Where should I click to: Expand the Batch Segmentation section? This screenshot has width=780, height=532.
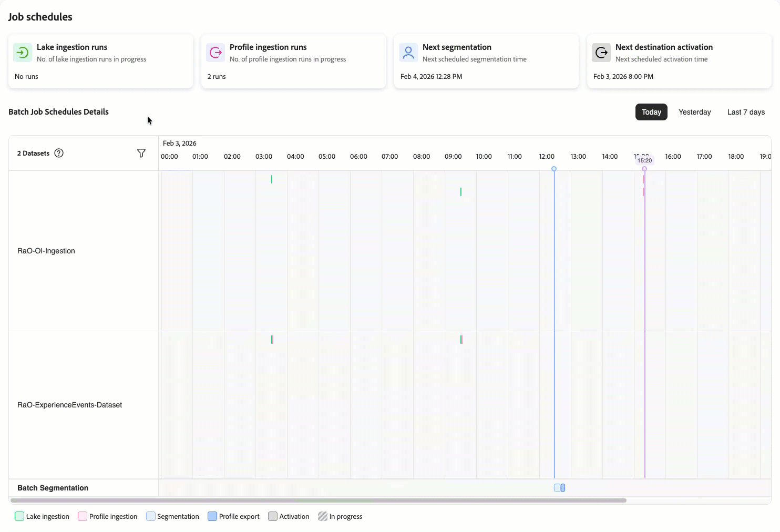coord(53,488)
